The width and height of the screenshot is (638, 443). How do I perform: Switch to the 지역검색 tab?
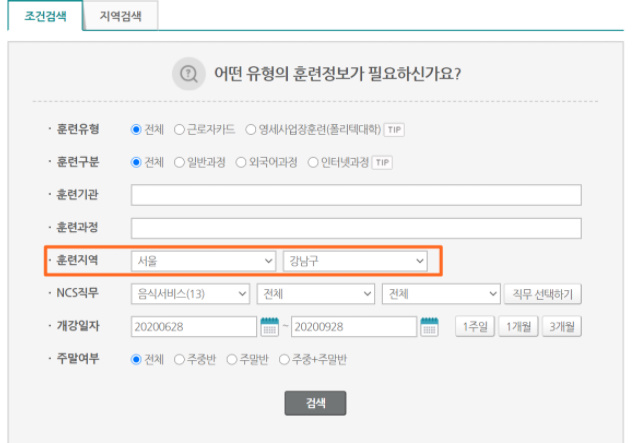[x=121, y=16]
